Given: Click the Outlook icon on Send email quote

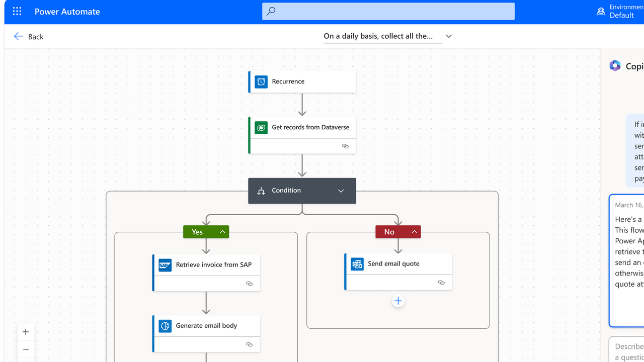Looking at the screenshot, I should click(357, 264).
